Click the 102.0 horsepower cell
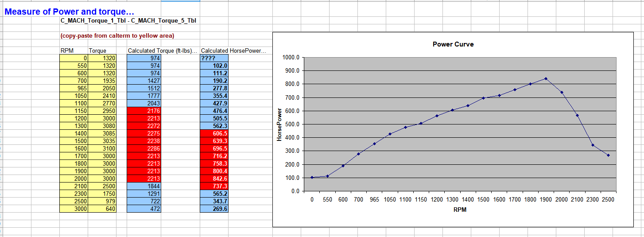 [214, 66]
